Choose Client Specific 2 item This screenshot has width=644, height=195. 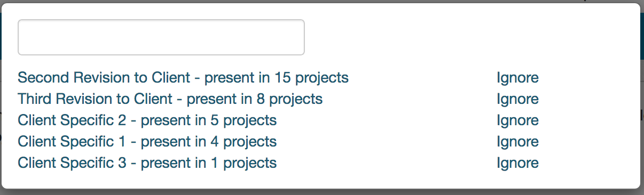[x=147, y=120]
